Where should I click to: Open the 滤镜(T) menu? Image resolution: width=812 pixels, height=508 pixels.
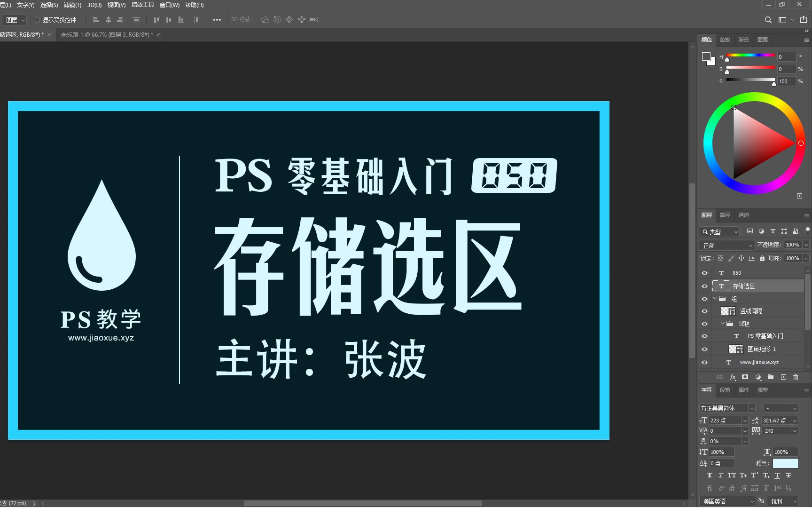[72, 5]
